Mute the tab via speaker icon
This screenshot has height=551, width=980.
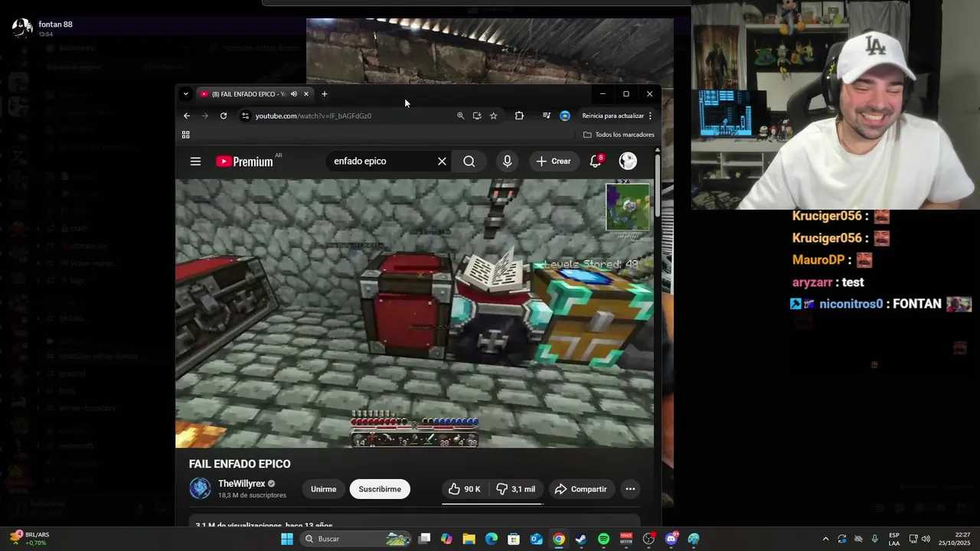294,94
